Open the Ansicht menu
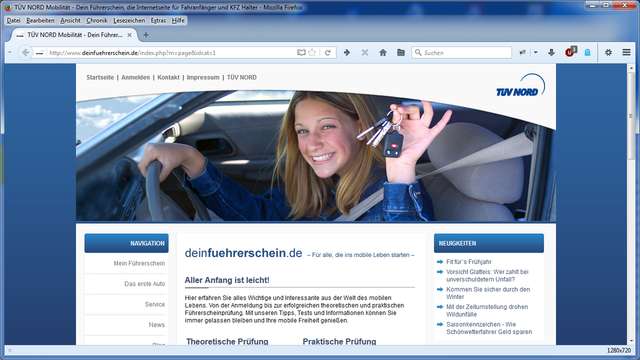Image resolution: width=640 pixels, height=360 pixels. click(x=70, y=20)
